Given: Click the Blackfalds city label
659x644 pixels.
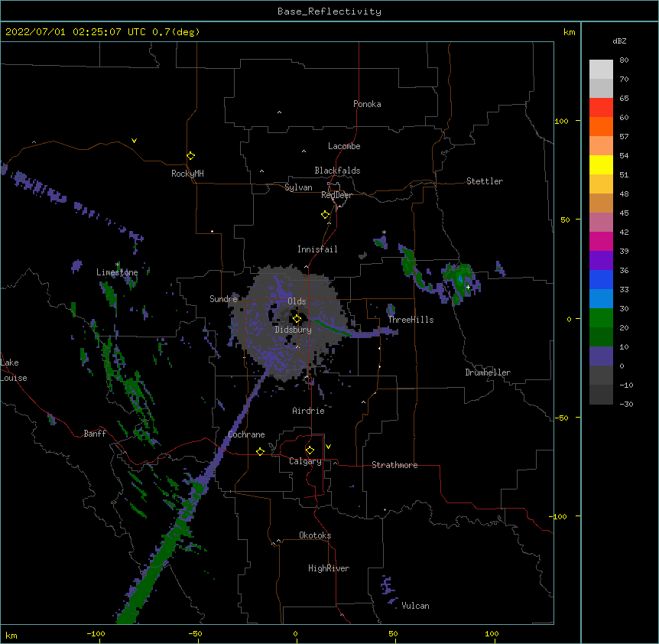Looking at the screenshot, I should tap(337, 171).
